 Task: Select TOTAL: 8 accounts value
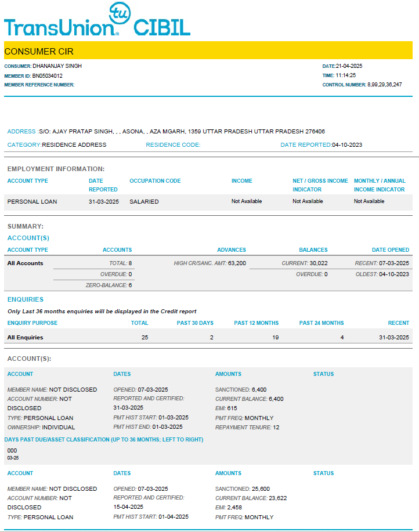(121, 263)
